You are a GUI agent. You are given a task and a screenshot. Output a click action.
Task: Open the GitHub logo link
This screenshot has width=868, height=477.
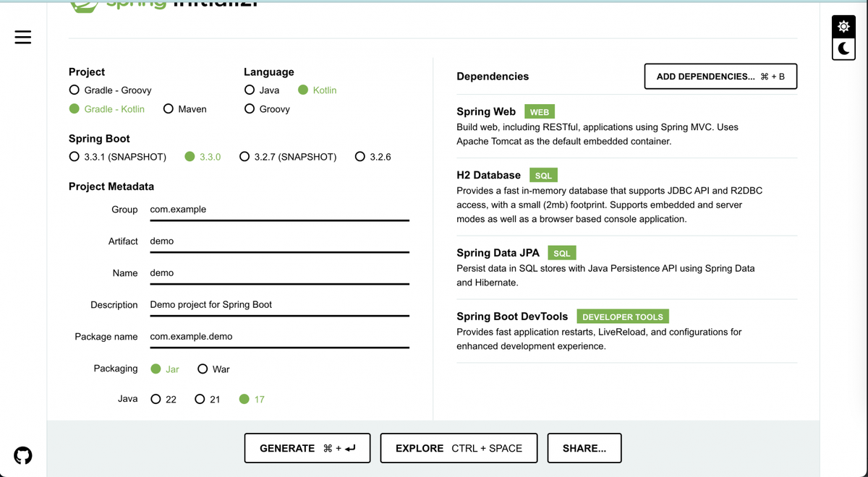pos(23,456)
